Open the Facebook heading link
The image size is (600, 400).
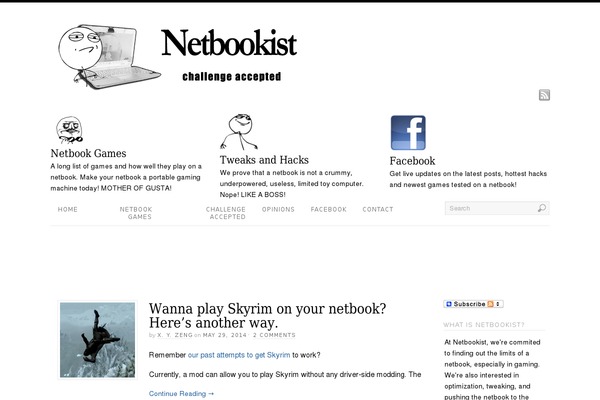412,161
